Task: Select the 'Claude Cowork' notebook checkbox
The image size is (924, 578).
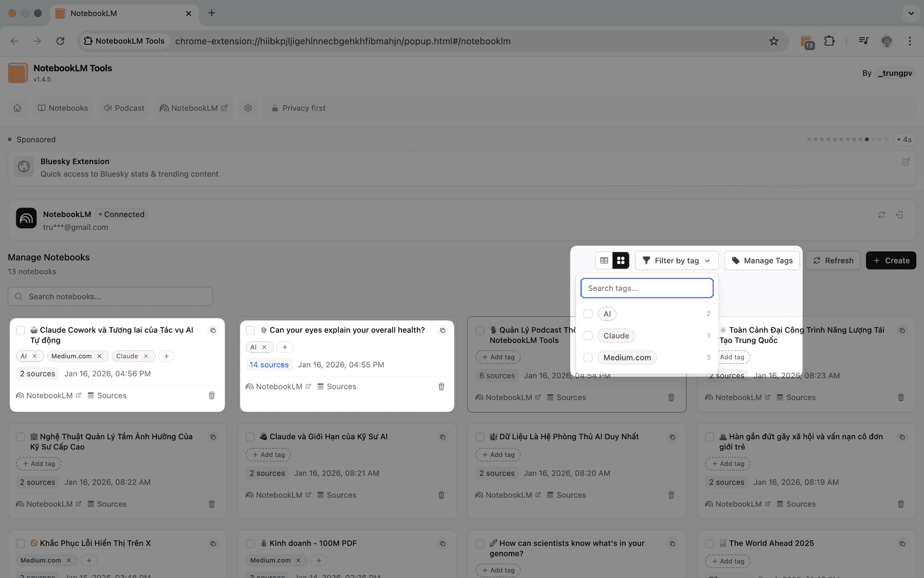Action: 20,330
